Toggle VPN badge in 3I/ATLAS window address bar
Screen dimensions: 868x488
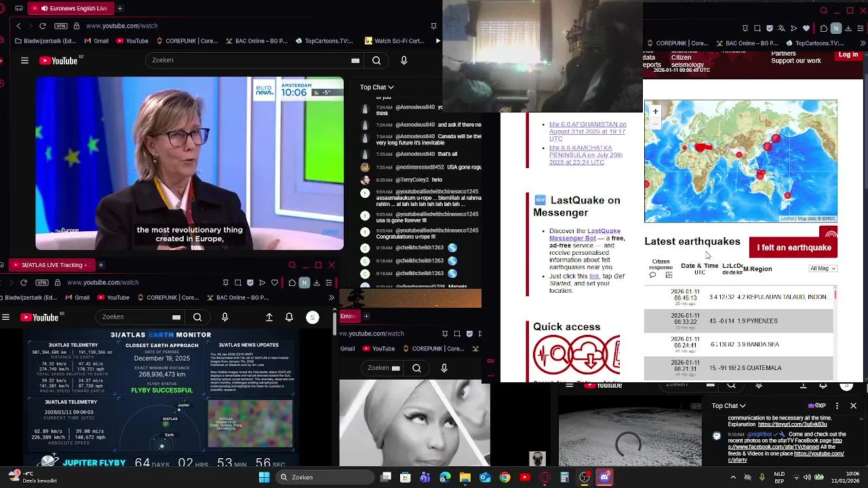43,282
